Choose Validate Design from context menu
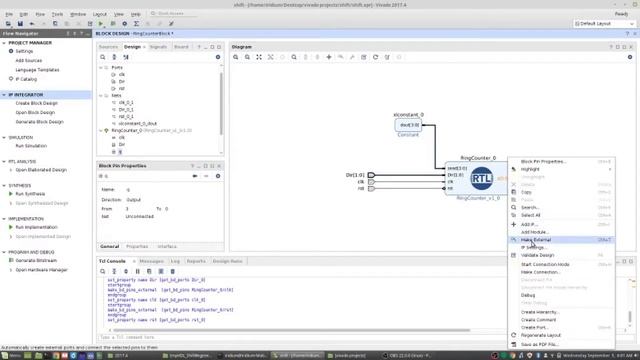The image size is (640, 360). [x=562, y=255]
